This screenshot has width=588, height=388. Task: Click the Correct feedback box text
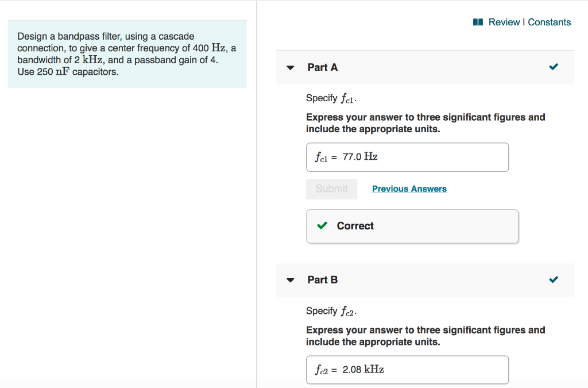coord(355,226)
